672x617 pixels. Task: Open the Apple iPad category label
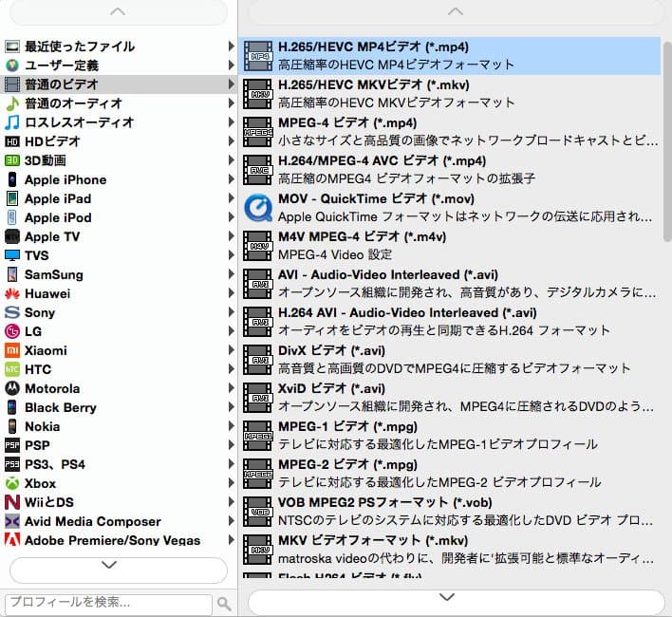click(58, 198)
